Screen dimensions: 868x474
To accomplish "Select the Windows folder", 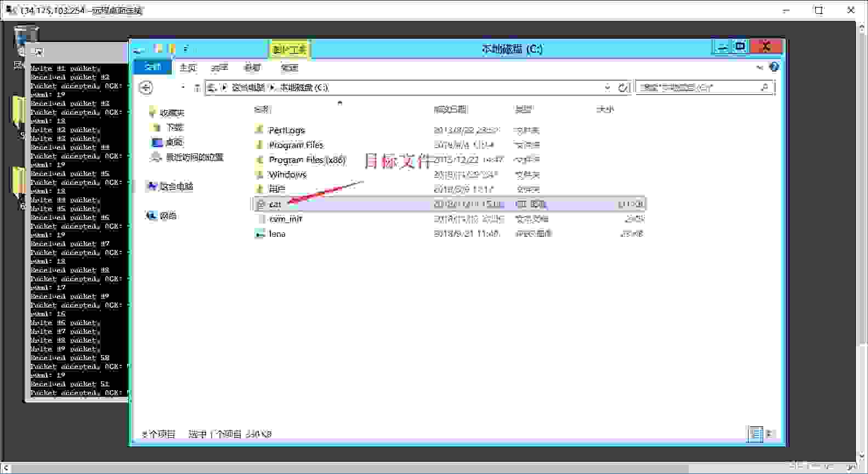I will coord(287,175).
